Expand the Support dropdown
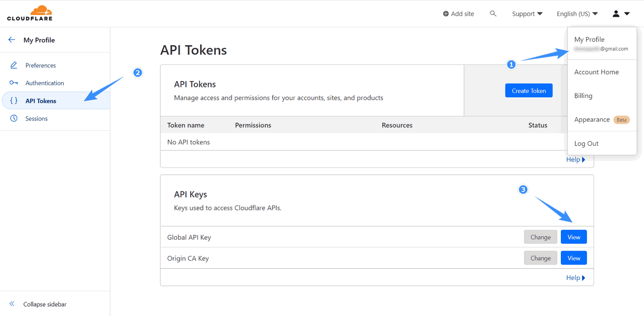Image resolution: width=644 pixels, height=316 pixels. (527, 14)
